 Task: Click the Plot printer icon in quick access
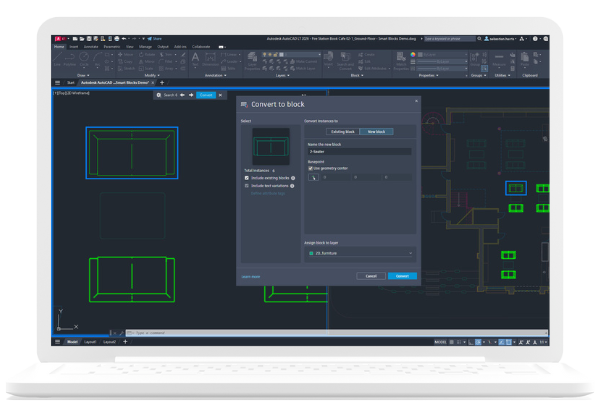117,39
